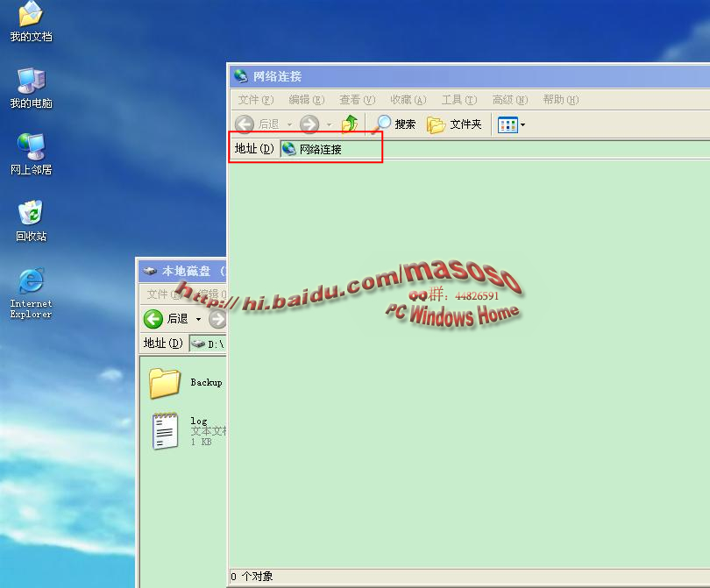Open Forward history dropdown in 网络连接 window
The width and height of the screenshot is (710, 588).
(329, 125)
